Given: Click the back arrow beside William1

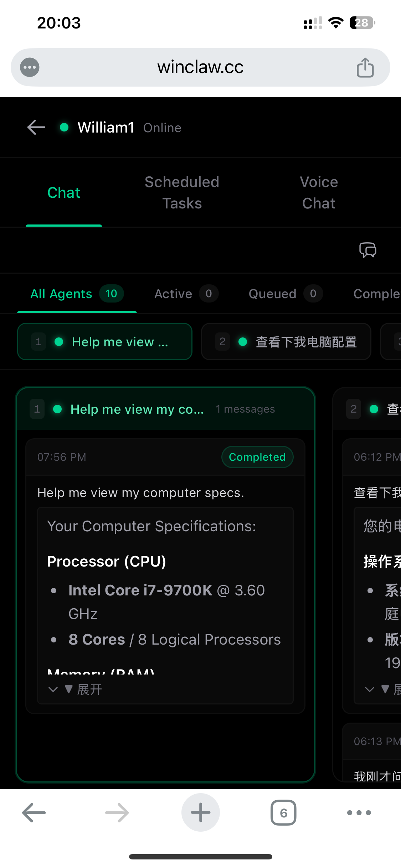Looking at the screenshot, I should click(x=36, y=127).
